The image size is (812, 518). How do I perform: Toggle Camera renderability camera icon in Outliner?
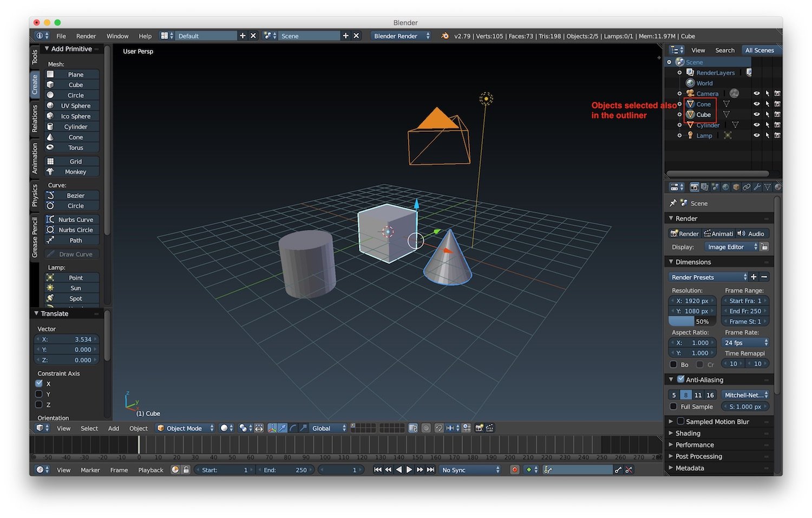coord(777,93)
